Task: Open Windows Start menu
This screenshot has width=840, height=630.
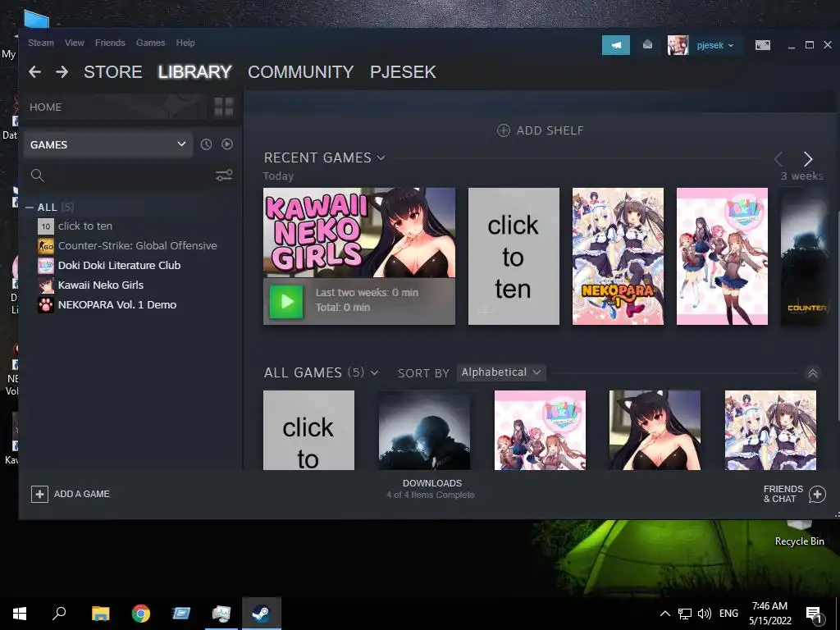Action: point(20,614)
